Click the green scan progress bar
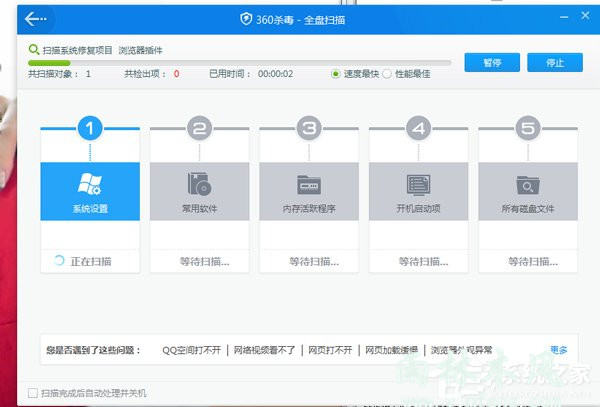 [x=240, y=63]
